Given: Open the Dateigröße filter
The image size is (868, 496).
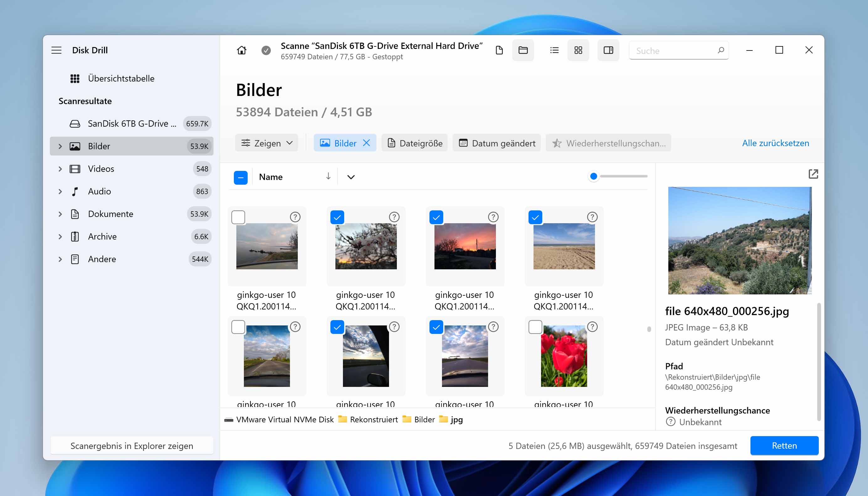Looking at the screenshot, I should [415, 143].
